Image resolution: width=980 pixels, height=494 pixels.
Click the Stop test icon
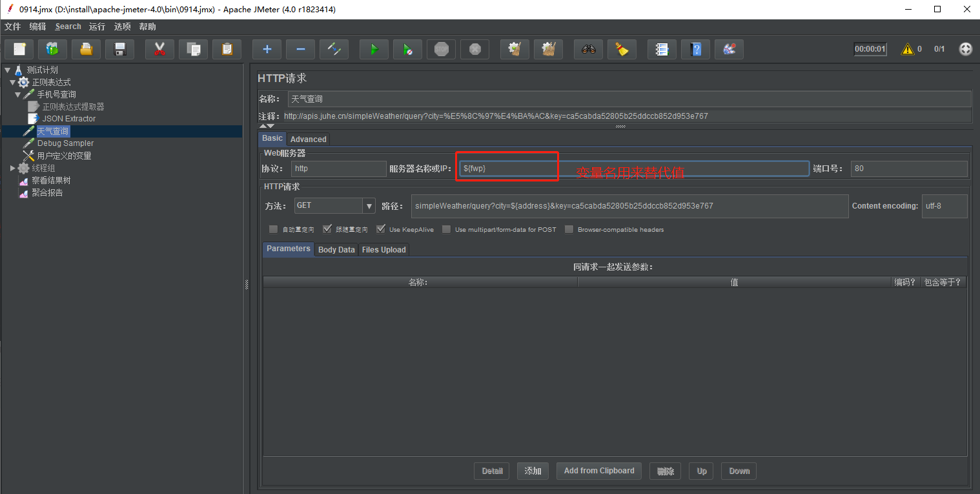(442, 49)
